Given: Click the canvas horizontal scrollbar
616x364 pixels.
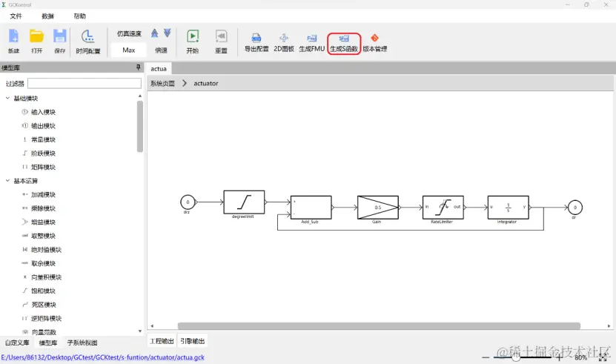Looking at the screenshot, I should click(379, 326).
